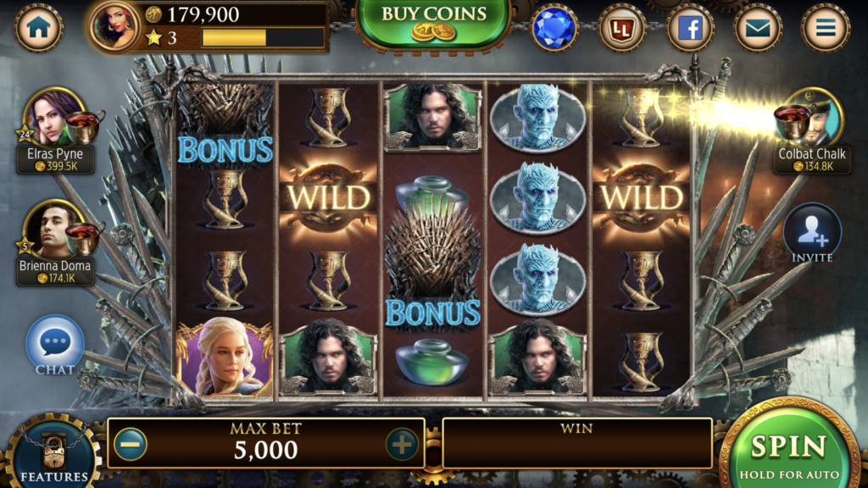Viewport: 868px width, 488px height.
Task: Tap the 179,900 coin balance
Action: [x=203, y=14]
